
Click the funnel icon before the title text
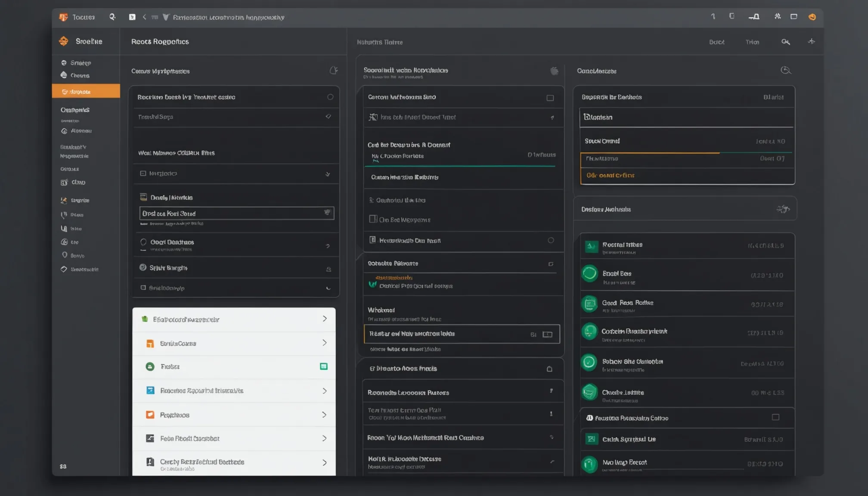coord(166,17)
